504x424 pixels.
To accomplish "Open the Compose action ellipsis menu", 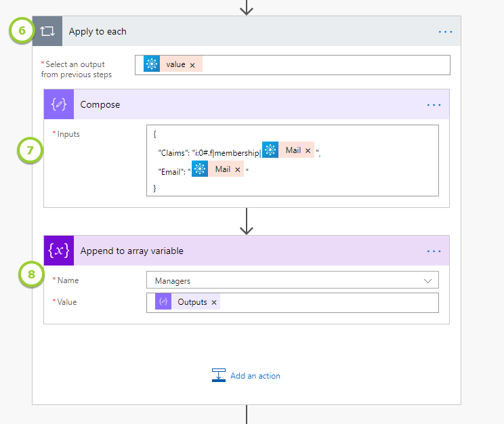I will 434,105.
